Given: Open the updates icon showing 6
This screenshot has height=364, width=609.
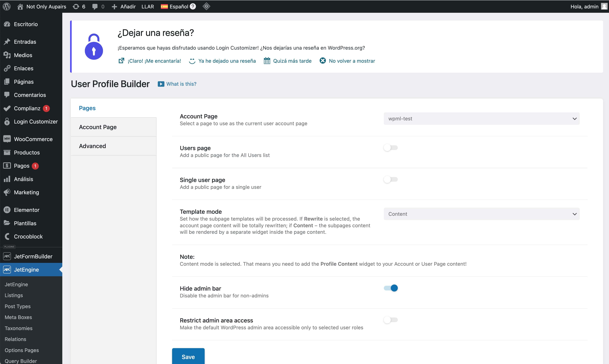Looking at the screenshot, I should coord(76,6).
